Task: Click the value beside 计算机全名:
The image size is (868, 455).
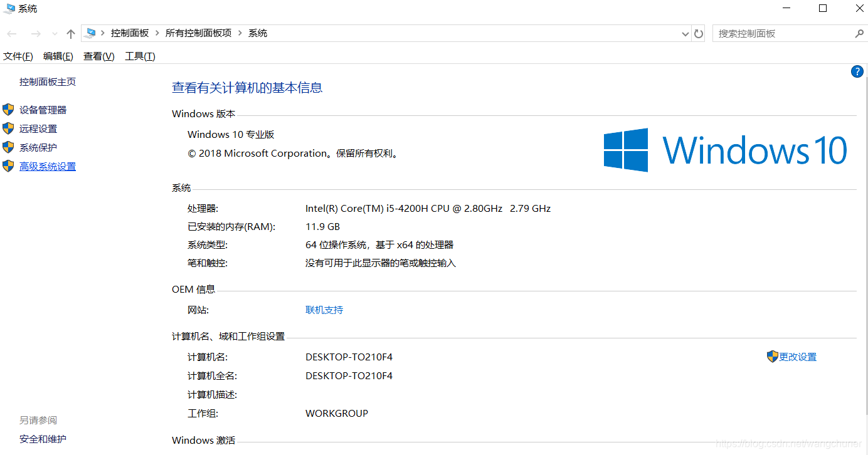Action: (x=349, y=376)
